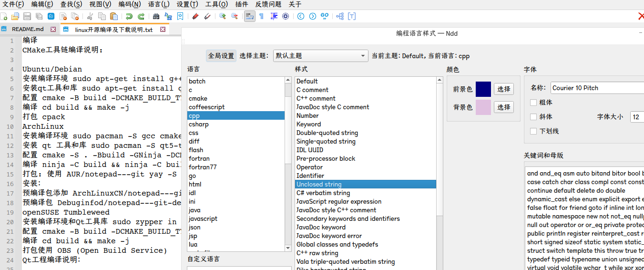Click 选择 button next to 前景色

tap(504, 89)
